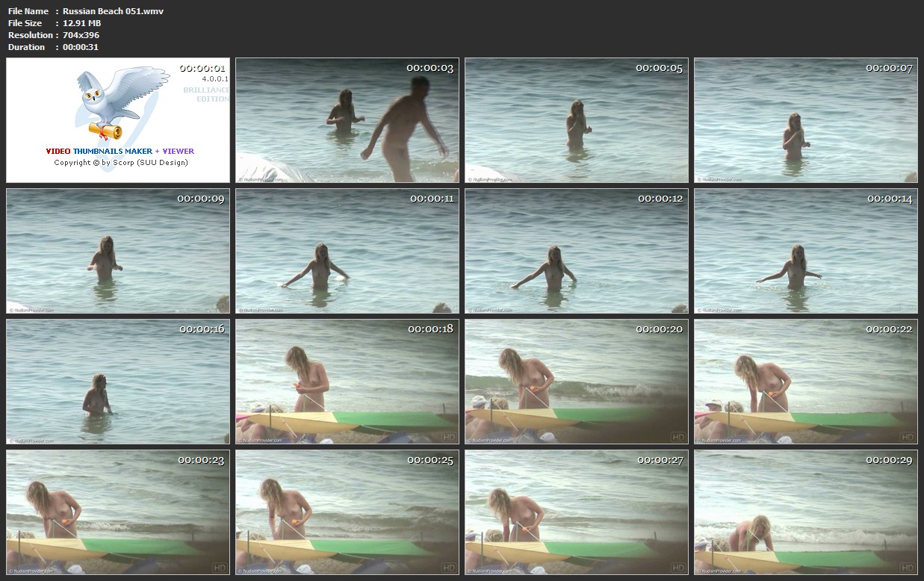This screenshot has height=581, width=924.
Task: Open the thumbnail at timestamp 00:00:09
Action: (x=118, y=250)
